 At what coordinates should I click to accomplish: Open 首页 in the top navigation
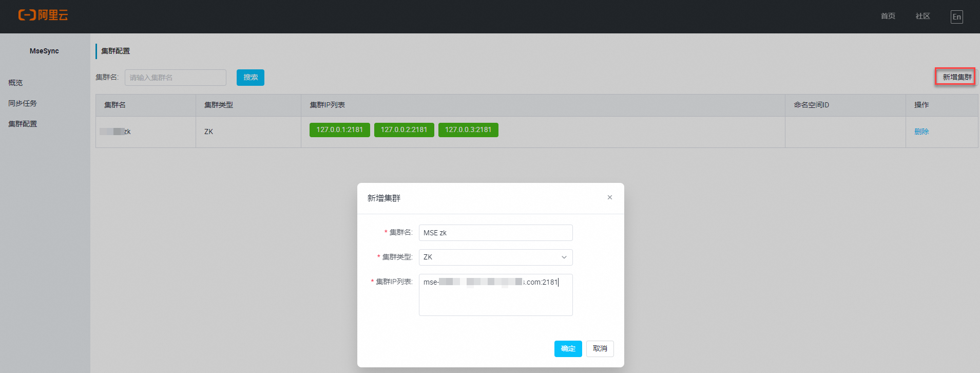(888, 16)
